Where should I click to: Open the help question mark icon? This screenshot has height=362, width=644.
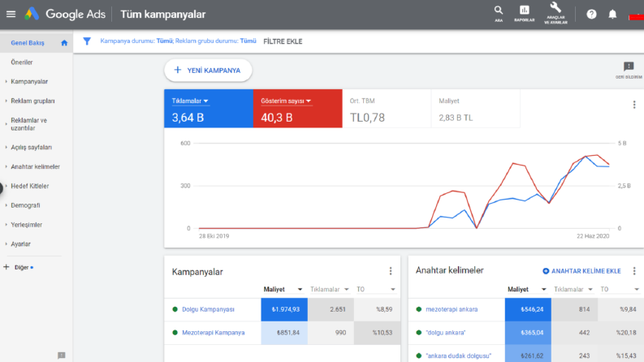(591, 15)
